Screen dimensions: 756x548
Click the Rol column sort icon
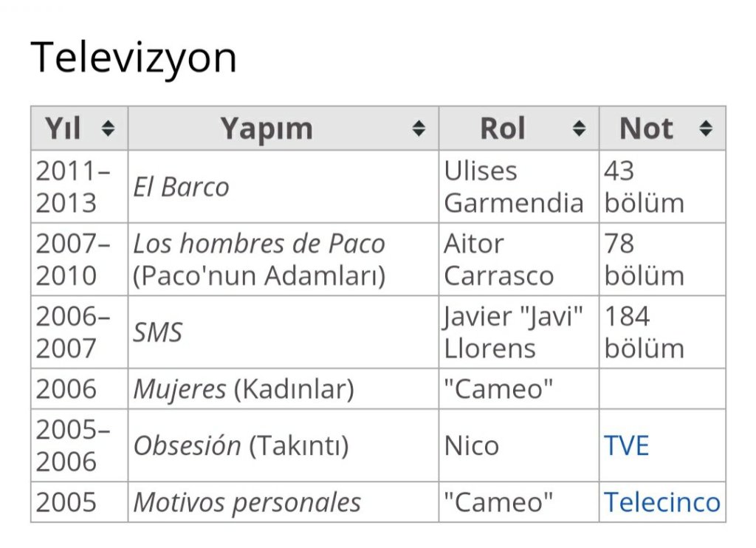click(580, 129)
